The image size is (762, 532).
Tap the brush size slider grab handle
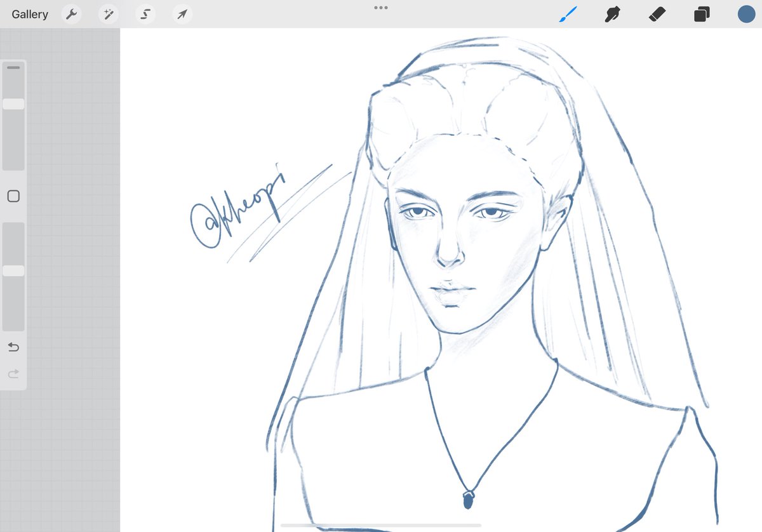click(13, 103)
